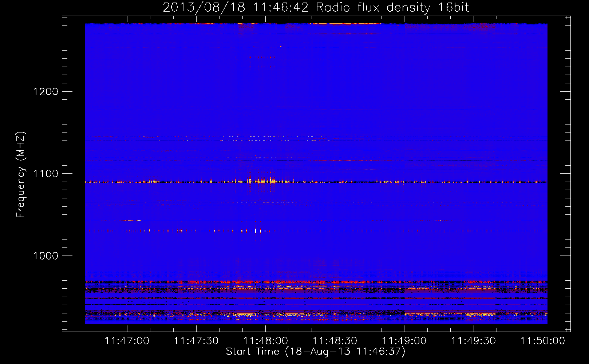Click the 'Frequency (MHZ)' y-axis label

[x=21, y=175]
